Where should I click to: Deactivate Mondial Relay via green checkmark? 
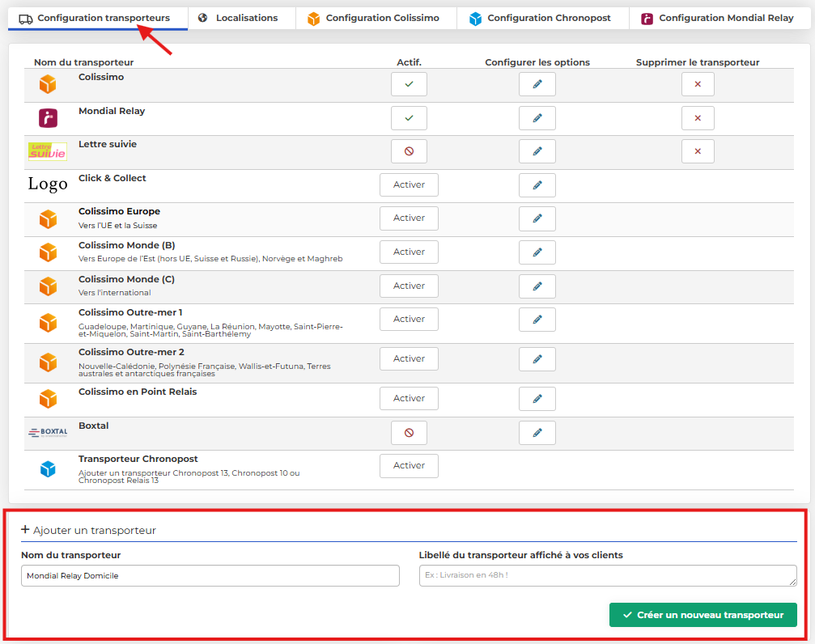[409, 118]
